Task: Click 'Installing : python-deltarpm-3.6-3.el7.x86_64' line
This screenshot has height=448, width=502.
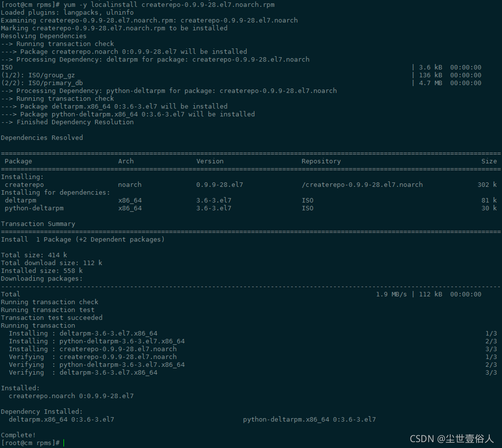Action: 97,341
